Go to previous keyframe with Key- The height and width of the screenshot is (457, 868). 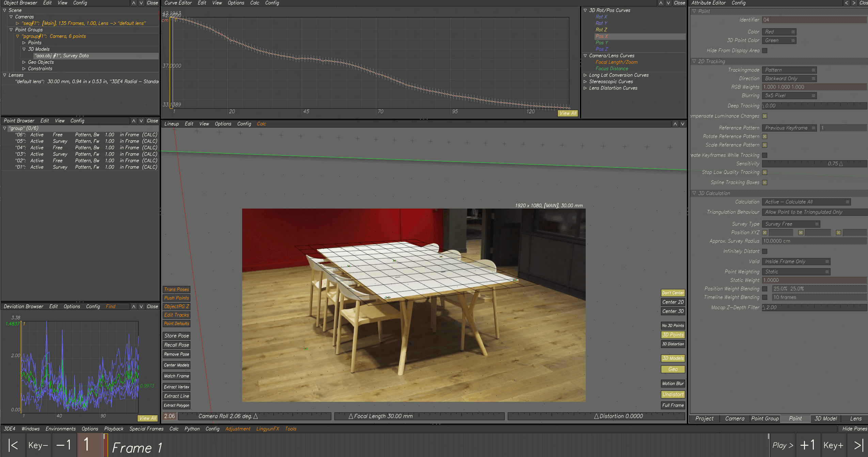[x=38, y=445]
